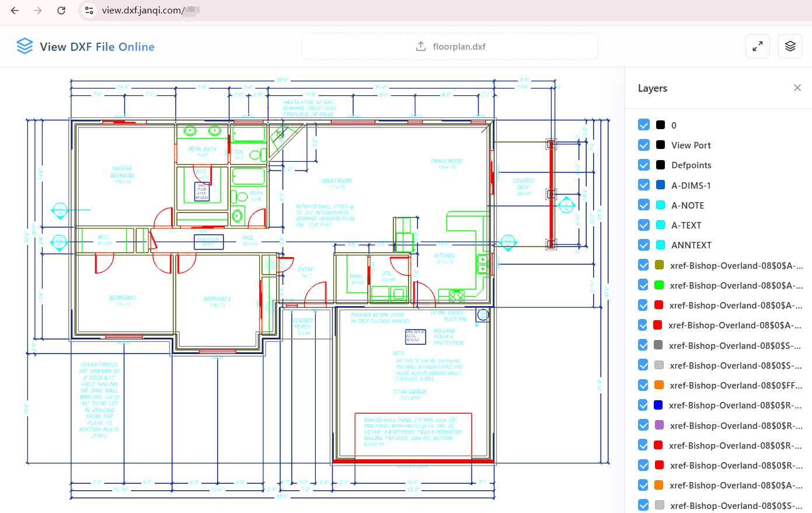812x513 pixels.
Task: Toggle checkbox of the blue-swatch xref R- layer
Action: (x=643, y=405)
